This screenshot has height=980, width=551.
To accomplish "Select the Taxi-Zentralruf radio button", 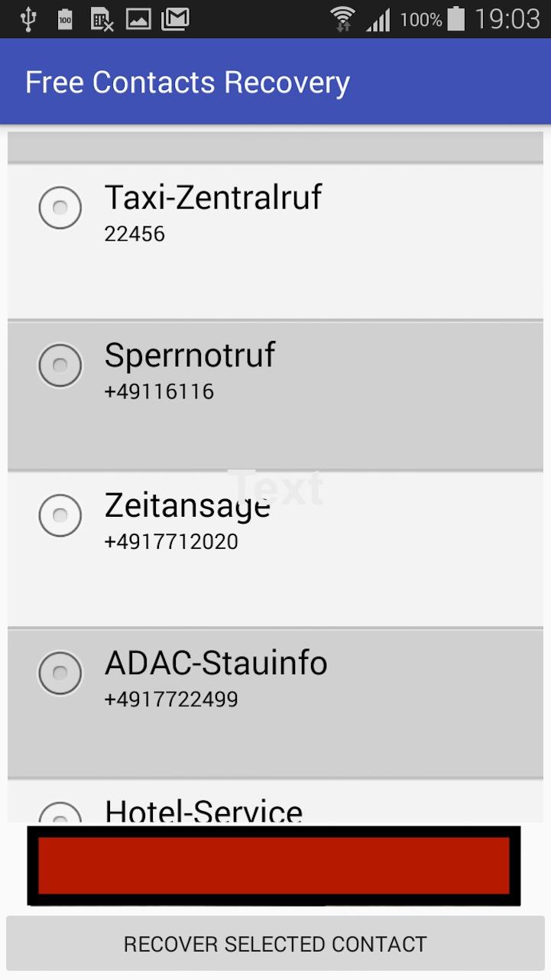I will pyautogui.click(x=60, y=207).
